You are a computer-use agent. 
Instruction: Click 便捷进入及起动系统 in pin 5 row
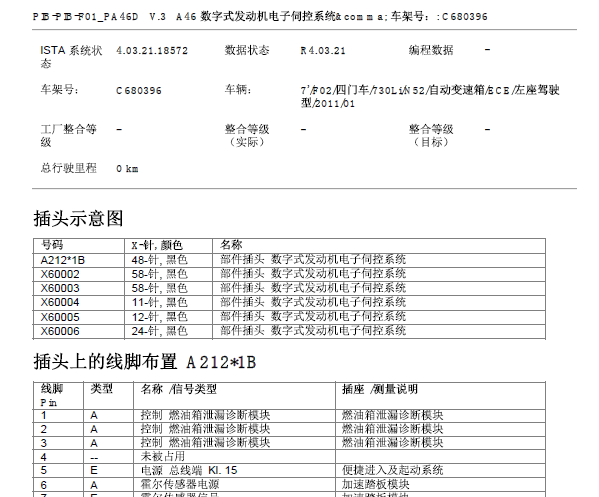click(x=393, y=470)
